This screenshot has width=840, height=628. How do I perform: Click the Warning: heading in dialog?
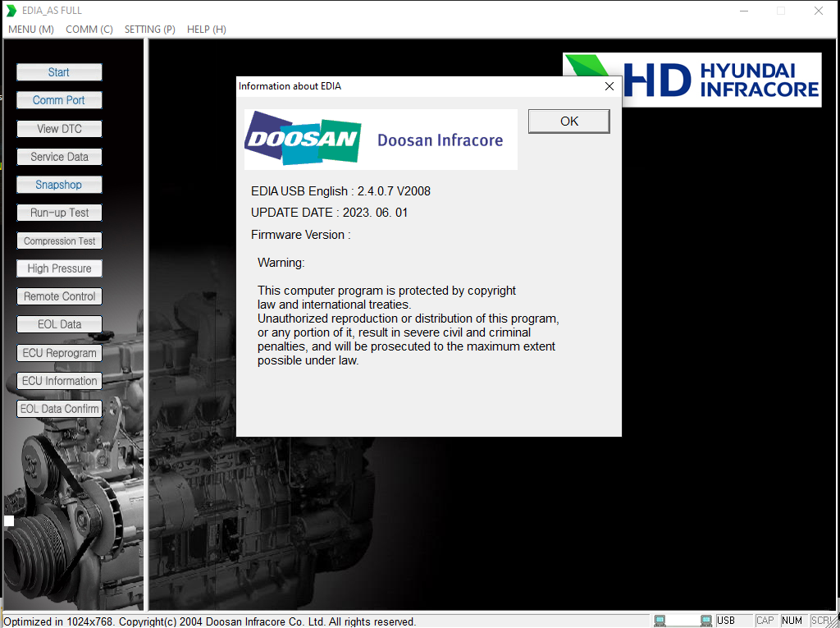281,263
